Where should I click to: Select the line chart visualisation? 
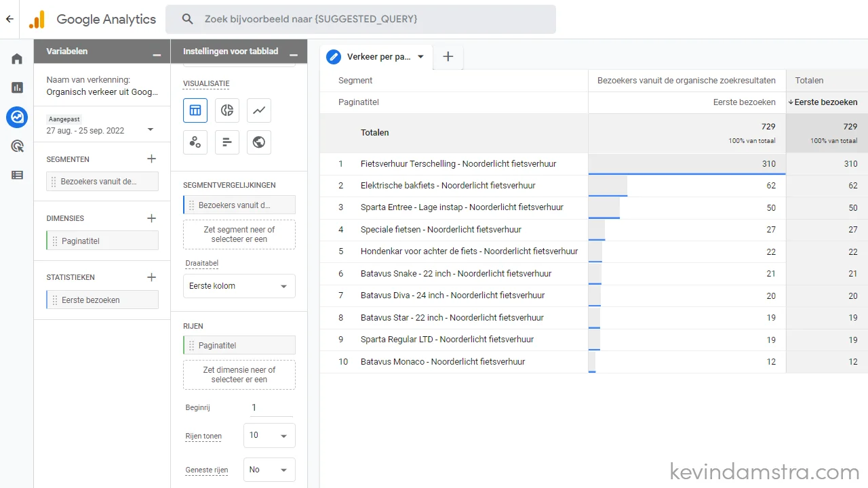(259, 110)
